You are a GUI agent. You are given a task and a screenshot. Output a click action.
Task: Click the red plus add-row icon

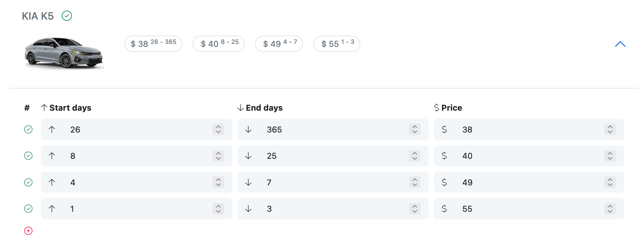(x=29, y=231)
